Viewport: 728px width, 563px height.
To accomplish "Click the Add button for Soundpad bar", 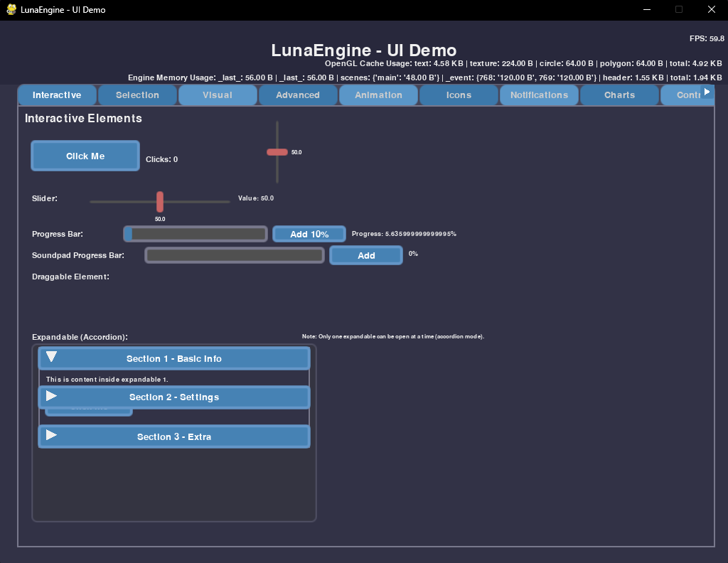I will click(366, 255).
